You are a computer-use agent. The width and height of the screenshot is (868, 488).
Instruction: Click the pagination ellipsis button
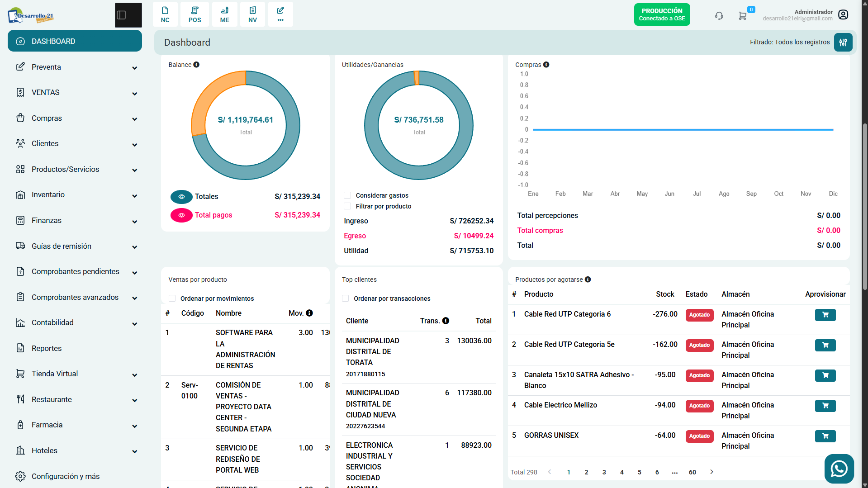point(674,472)
